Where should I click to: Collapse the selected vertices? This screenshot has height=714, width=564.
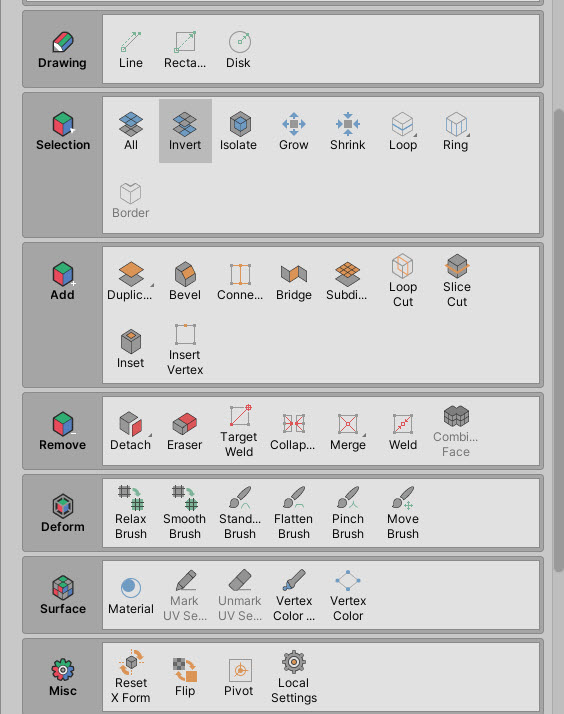(293, 431)
